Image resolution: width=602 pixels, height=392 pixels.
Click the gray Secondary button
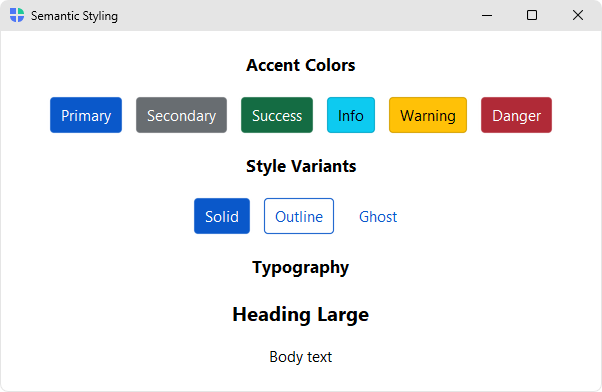pyautogui.click(x=181, y=115)
